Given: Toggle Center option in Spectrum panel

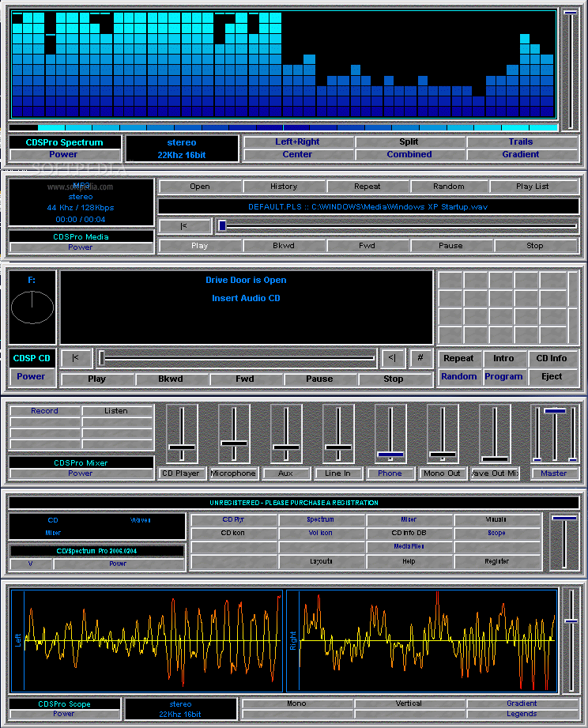Looking at the screenshot, I should click(x=297, y=155).
